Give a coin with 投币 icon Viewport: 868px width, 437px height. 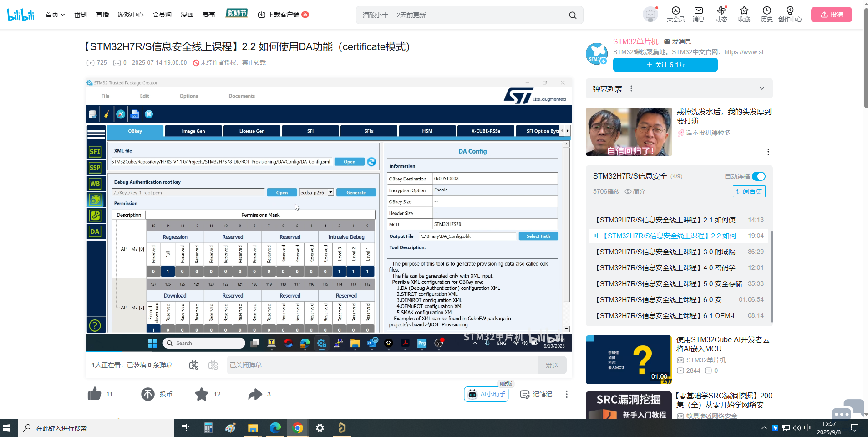tap(148, 394)
